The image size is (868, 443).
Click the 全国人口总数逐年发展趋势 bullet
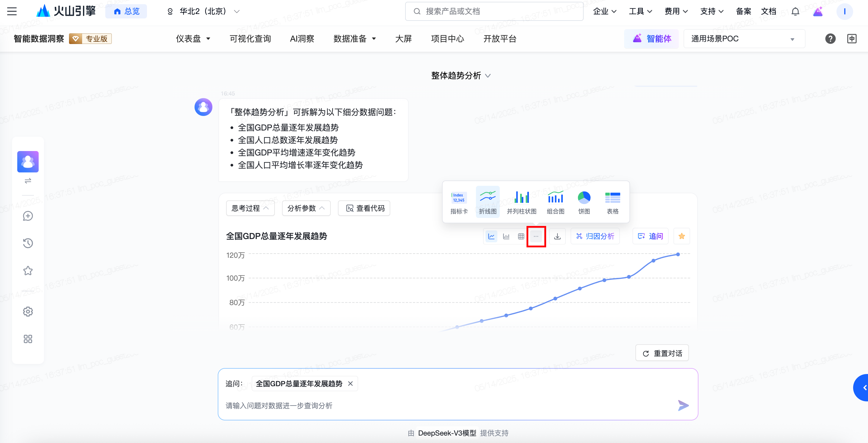tap(288, 140)
